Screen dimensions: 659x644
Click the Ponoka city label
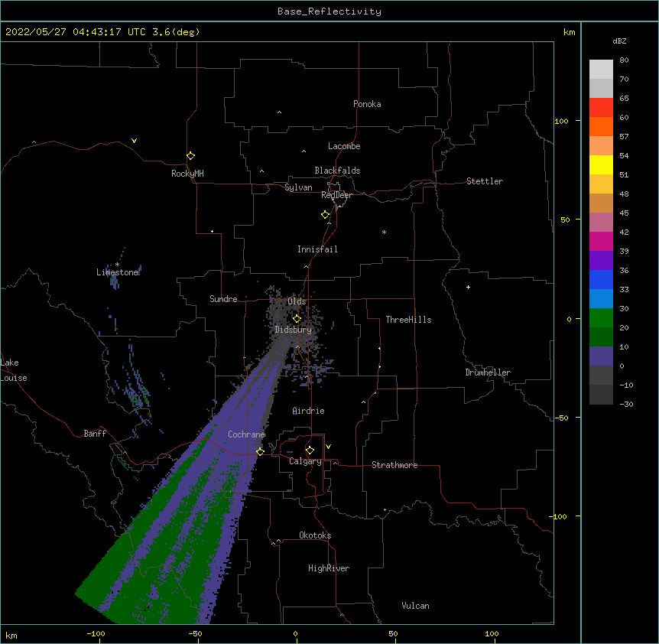pos(367,104)
